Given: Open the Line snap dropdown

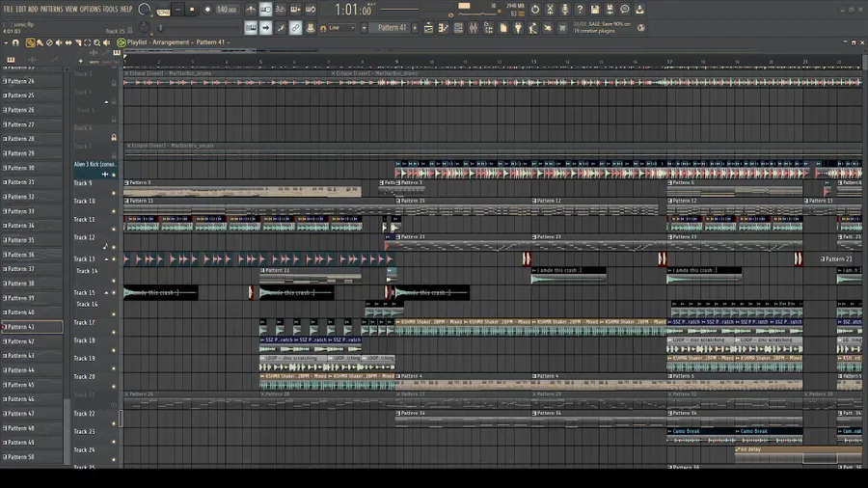Looking at the screenshot, I should pyautogui.click(x=341, y=28).
